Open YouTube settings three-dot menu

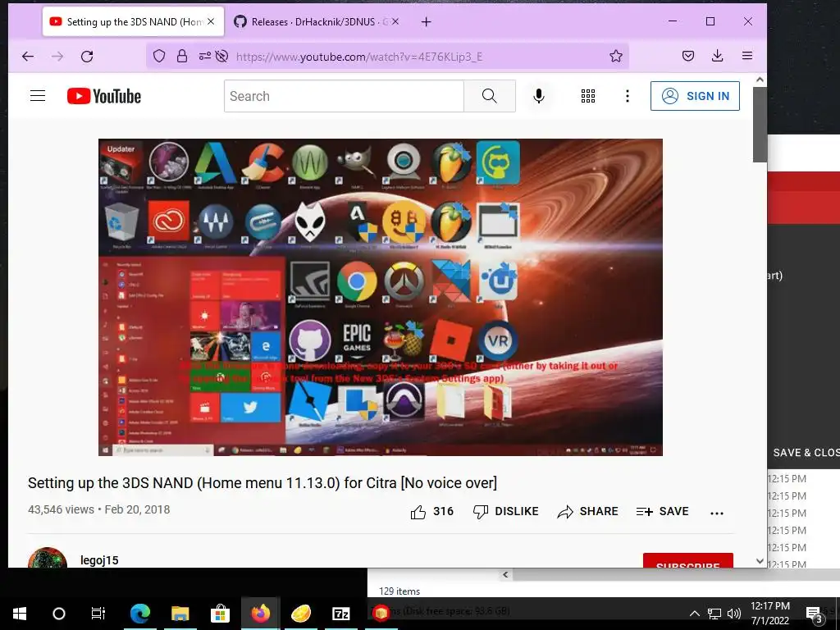[x=628, y=96]
